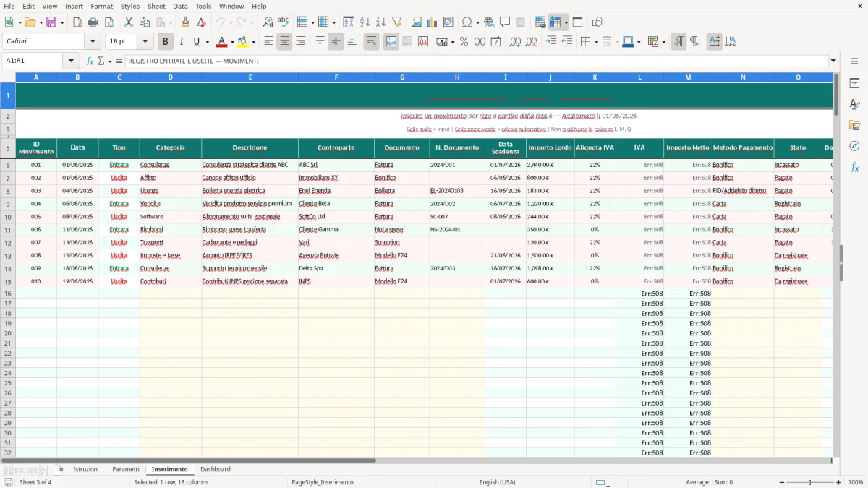This screenshot has width=868, height=488.
Task: Click the Print icon
Action: click(x=93, y=22)
